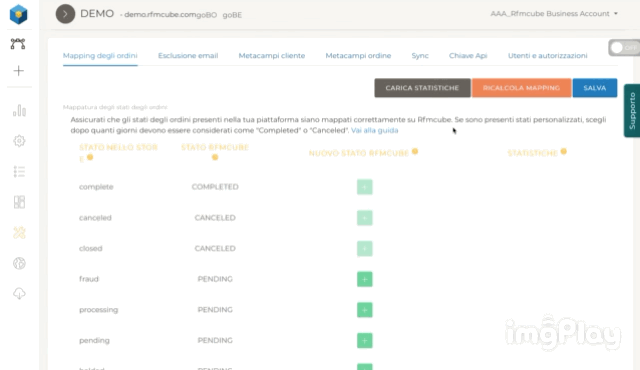Click Nuovo stato Rfmcube column header

coord(358,153)
